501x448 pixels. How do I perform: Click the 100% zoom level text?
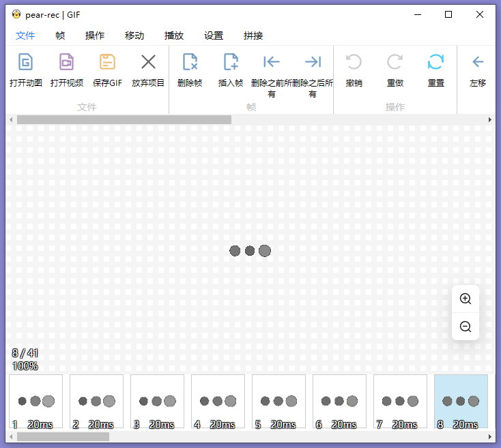coord(25,365)
